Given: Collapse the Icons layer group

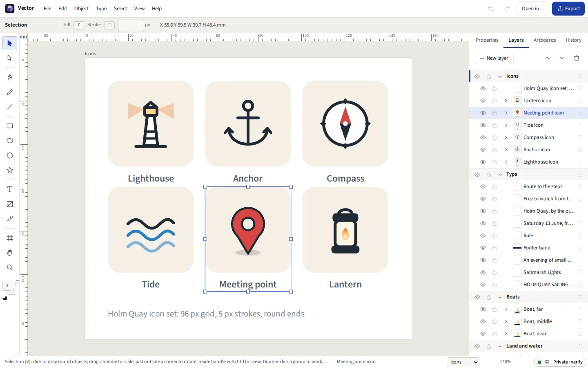Looking at the screenshot, I should pos(500,76).
